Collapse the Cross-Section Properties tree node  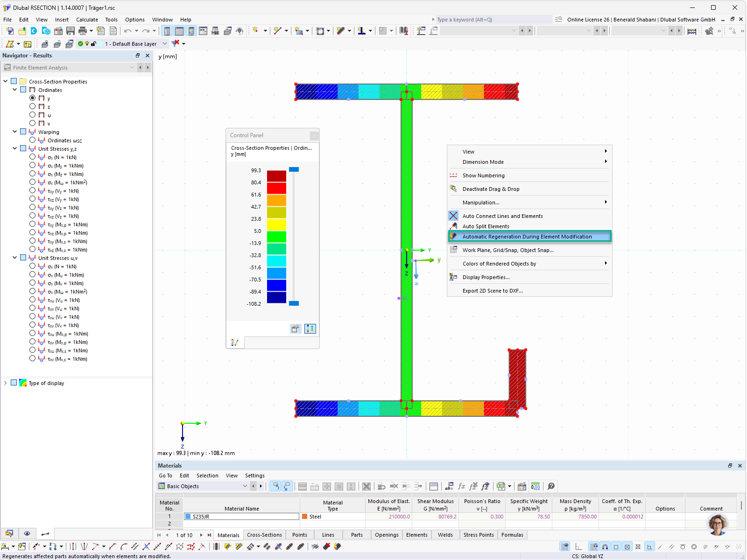pyautogui.click(x=6, y=81)
